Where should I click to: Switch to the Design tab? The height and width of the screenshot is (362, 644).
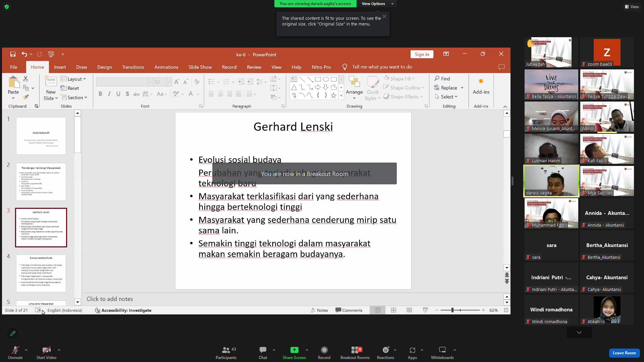[x=105, y=67]
